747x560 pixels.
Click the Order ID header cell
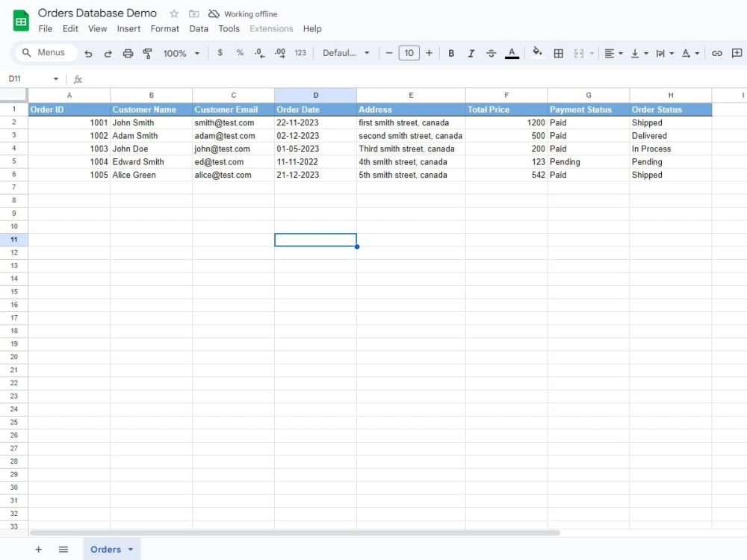click(69, 110)
